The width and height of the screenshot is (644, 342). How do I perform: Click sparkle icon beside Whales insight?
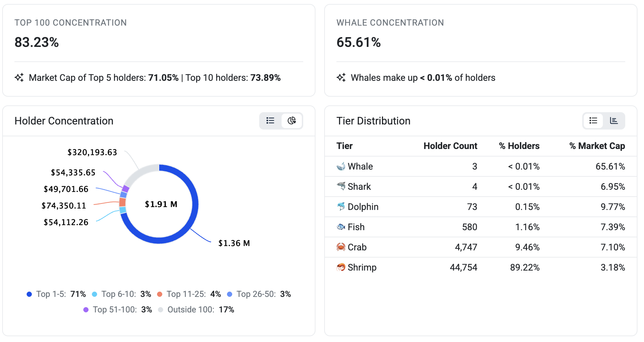point(341,78)
